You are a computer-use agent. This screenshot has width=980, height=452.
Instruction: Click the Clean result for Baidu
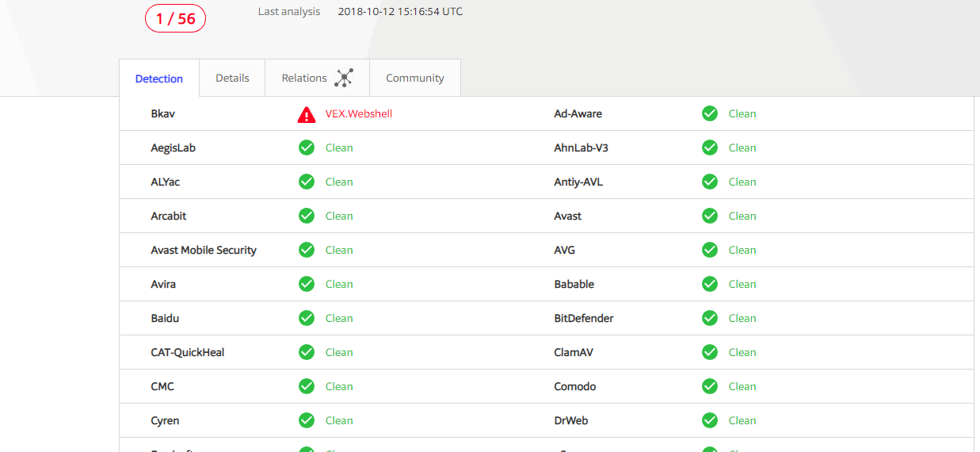coord(339,318)
